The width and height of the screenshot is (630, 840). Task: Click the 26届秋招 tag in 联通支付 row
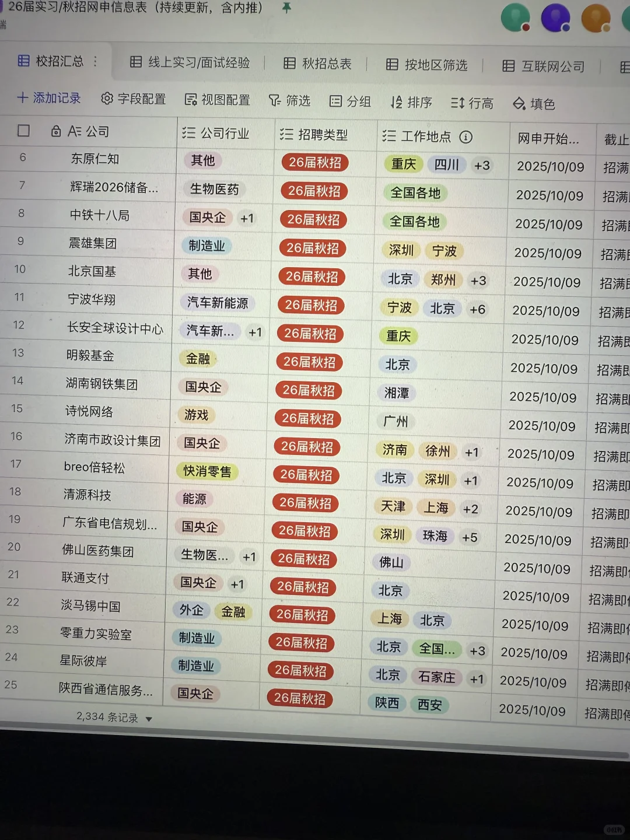[x=303, y=587]
